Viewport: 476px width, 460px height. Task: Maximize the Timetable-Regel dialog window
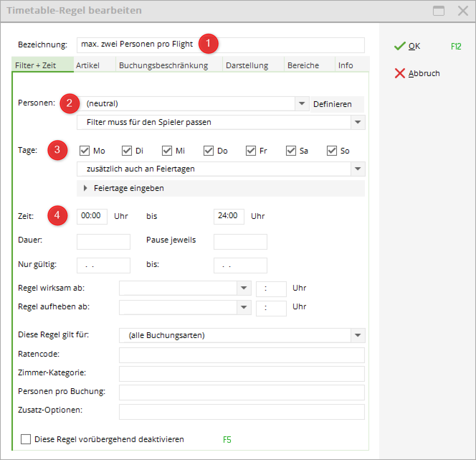click(x=438, y=11)
